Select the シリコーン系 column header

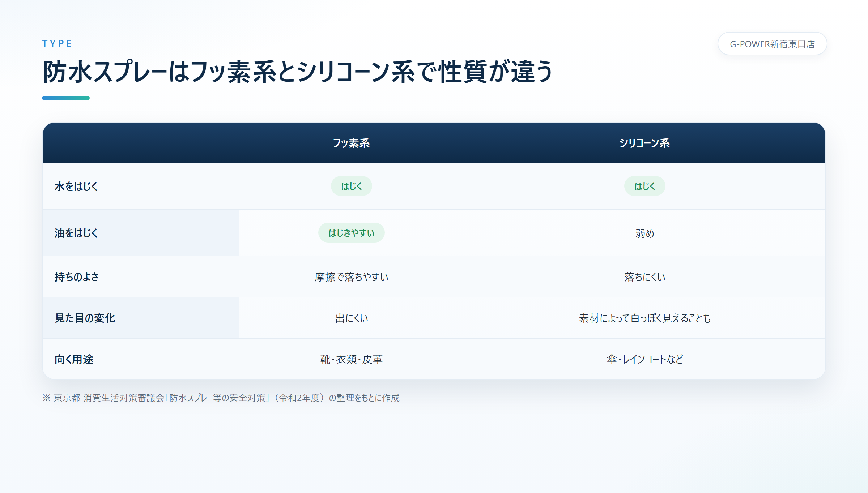(x=644, y=143)
